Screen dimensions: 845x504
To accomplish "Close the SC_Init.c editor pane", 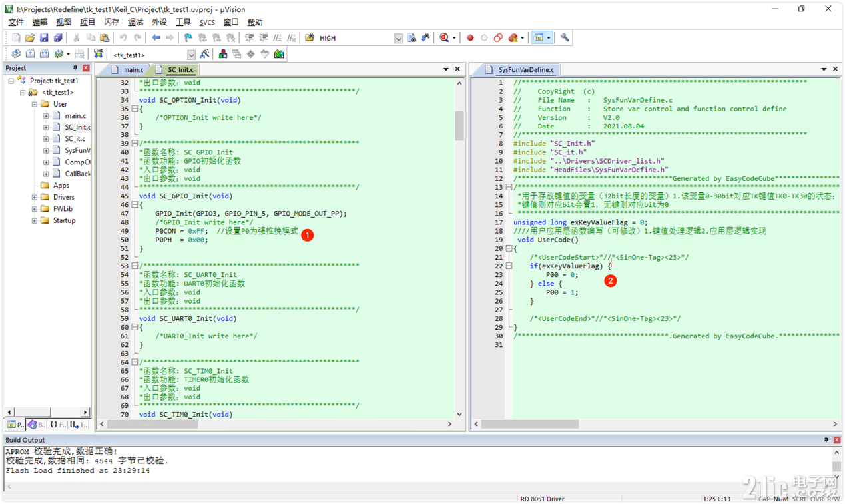I will click(457, 69).
